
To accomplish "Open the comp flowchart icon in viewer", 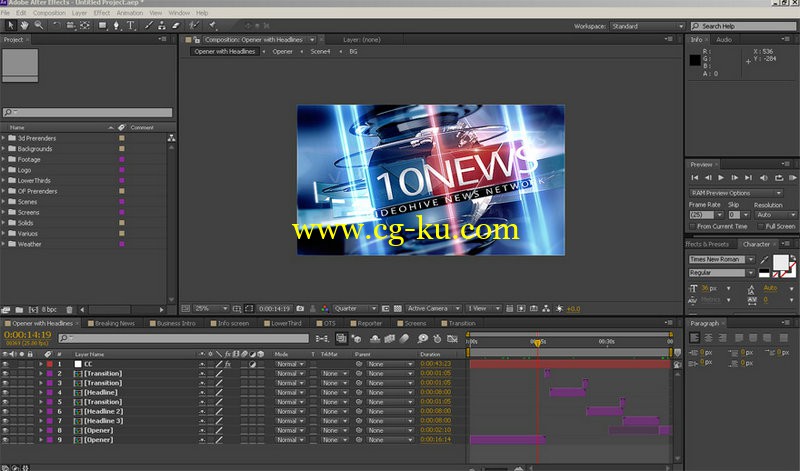I will click(546, 309).
